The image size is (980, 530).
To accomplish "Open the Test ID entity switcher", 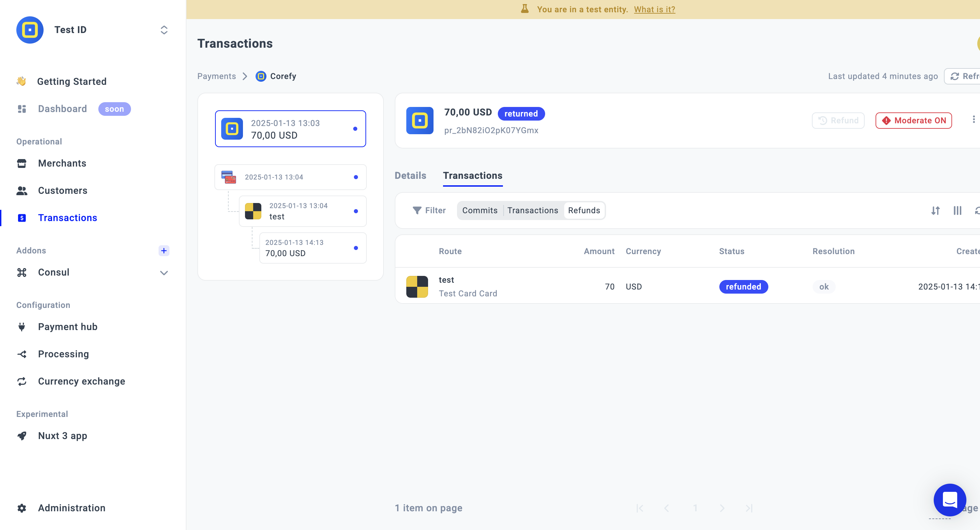I will [x=164, y=30].
